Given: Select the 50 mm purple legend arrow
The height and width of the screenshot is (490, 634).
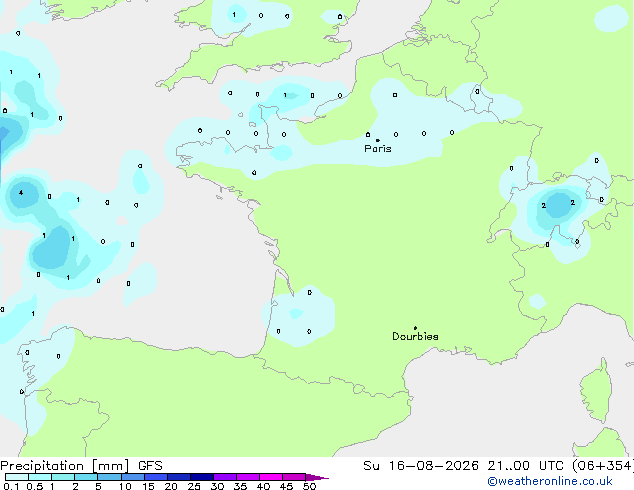Looking at the screenshot, I should click(x=317, y=477).
